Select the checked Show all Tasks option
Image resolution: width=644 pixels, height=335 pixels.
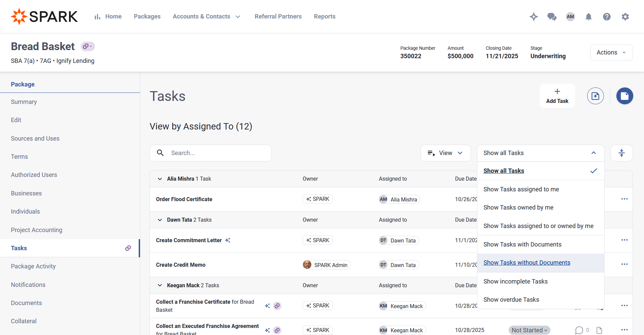coord(504,171)
